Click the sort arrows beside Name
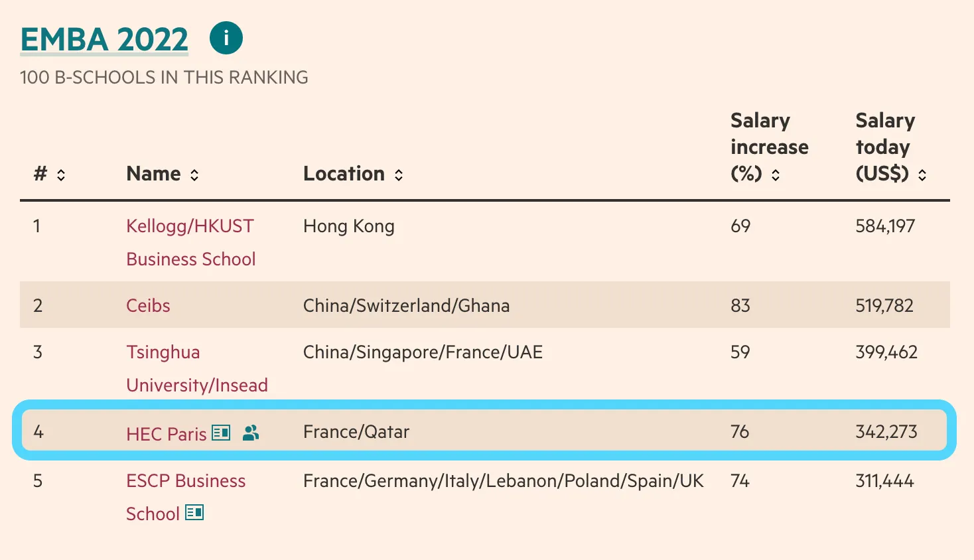The height and width of the screenshot is (560, 974). click(x=194, y=175)
